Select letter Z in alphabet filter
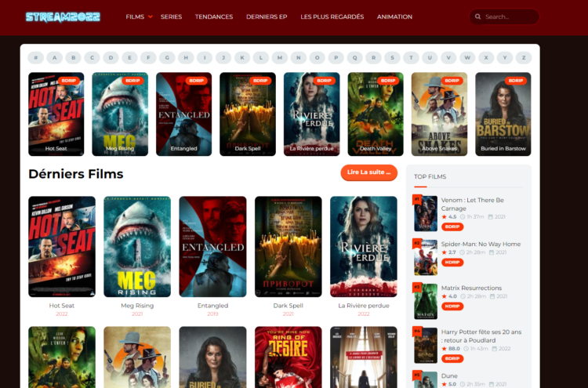 click(524, 58)
